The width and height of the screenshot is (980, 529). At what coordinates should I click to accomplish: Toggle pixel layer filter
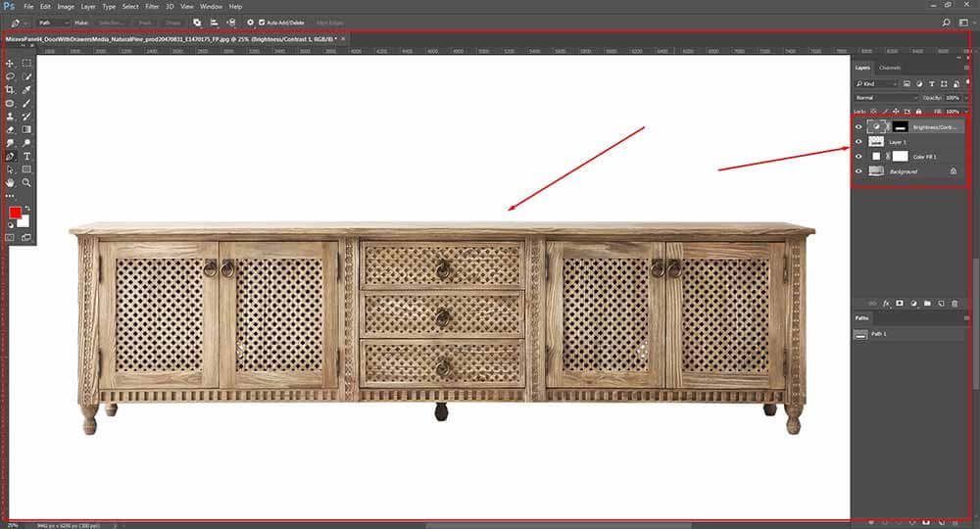point(906,83)
